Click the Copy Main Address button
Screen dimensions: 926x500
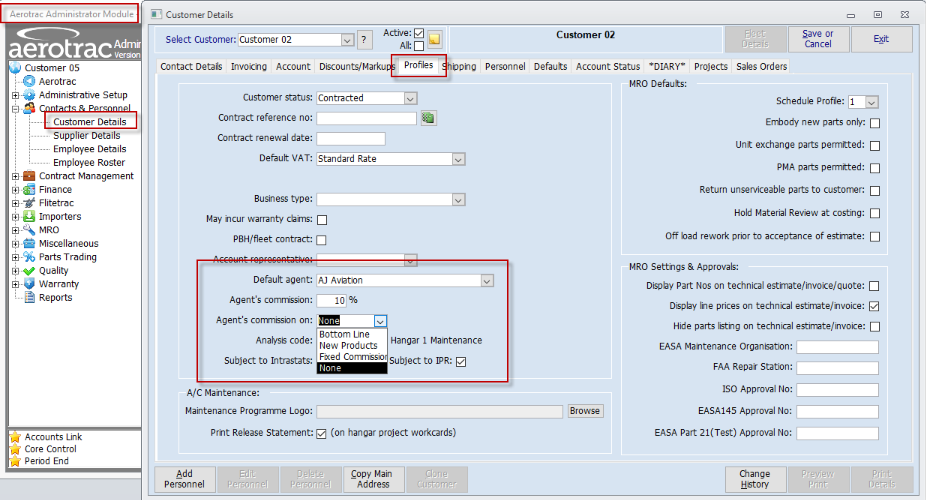coord(373,479)
